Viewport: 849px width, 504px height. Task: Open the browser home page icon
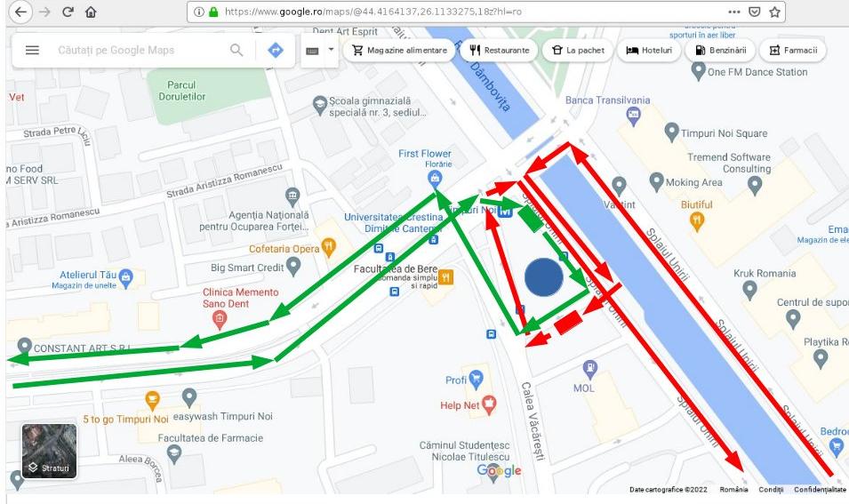pos(91,12)
